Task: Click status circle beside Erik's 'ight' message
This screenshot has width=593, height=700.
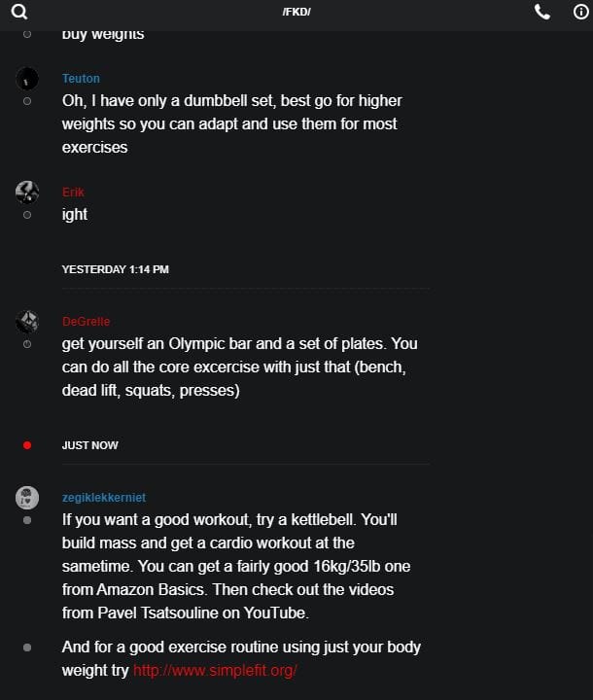Action: coord(27,215)
